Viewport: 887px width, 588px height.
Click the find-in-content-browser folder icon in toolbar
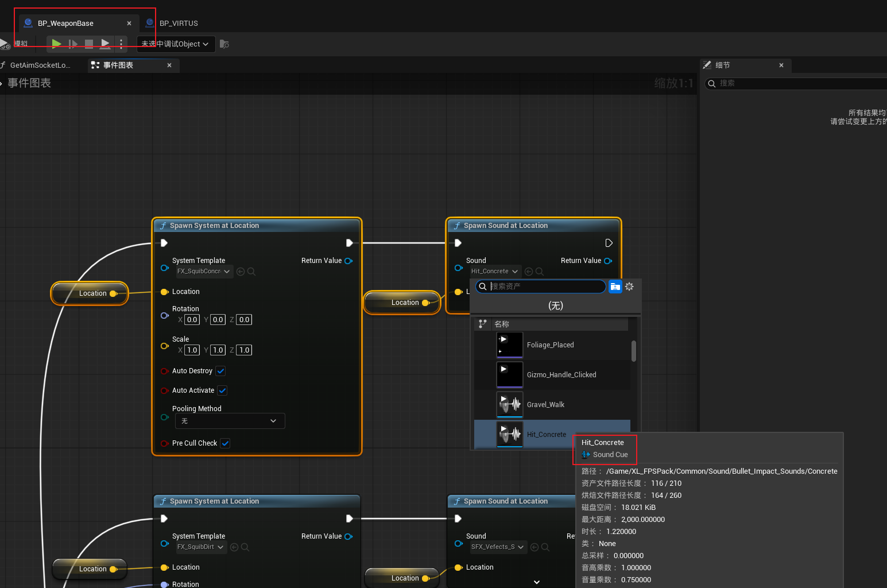224,44
